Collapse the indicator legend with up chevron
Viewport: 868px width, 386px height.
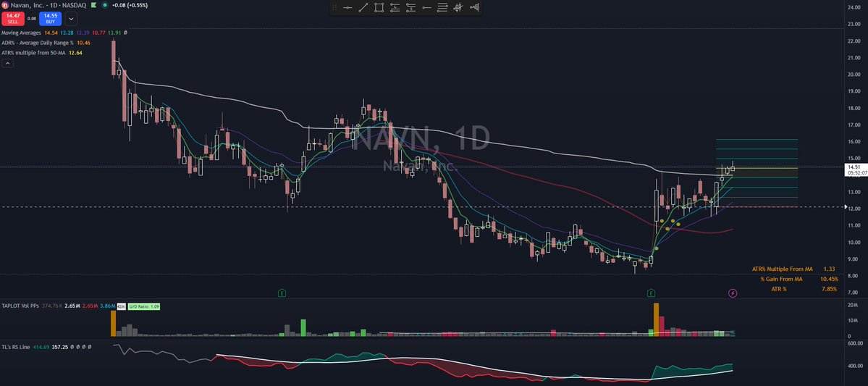(x=8, y=64)
